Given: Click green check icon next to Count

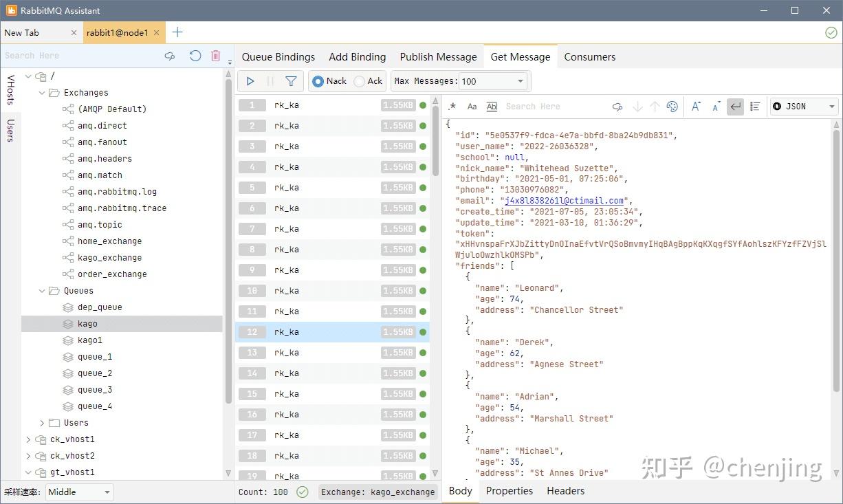Looking at the screenshot, I should pos(302,492).
